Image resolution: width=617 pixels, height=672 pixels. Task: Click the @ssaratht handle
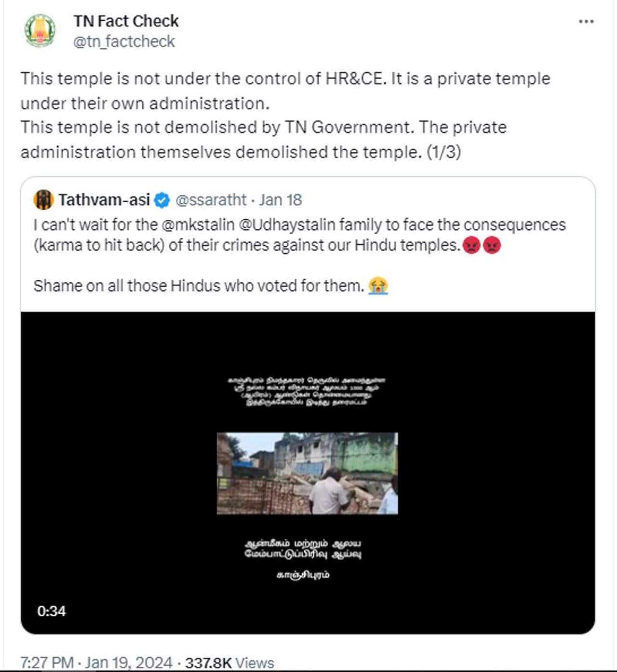coord(211,200)
